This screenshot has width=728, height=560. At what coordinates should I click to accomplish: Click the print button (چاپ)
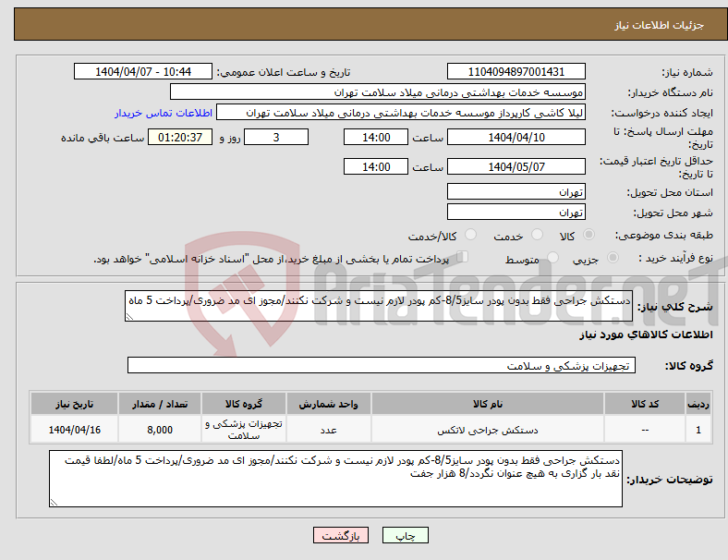coord(406,535)
